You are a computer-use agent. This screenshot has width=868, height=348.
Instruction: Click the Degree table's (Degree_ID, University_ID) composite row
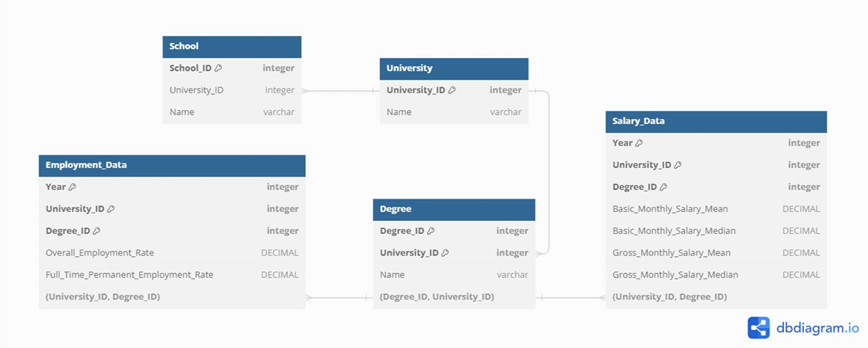(454, 296)
